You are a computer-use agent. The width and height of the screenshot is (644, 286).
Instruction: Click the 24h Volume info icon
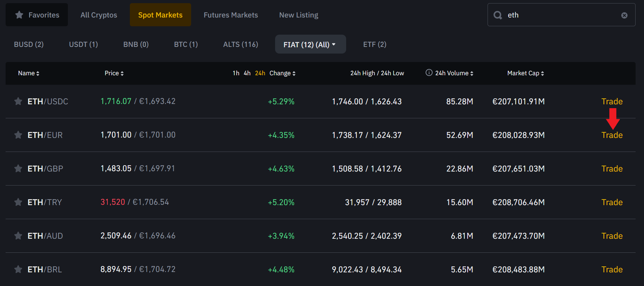(x=429, y=73)
